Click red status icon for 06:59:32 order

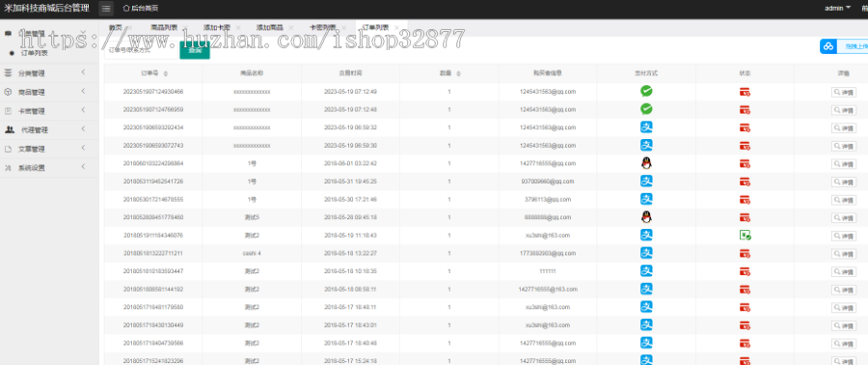click(x=746, y=128)
